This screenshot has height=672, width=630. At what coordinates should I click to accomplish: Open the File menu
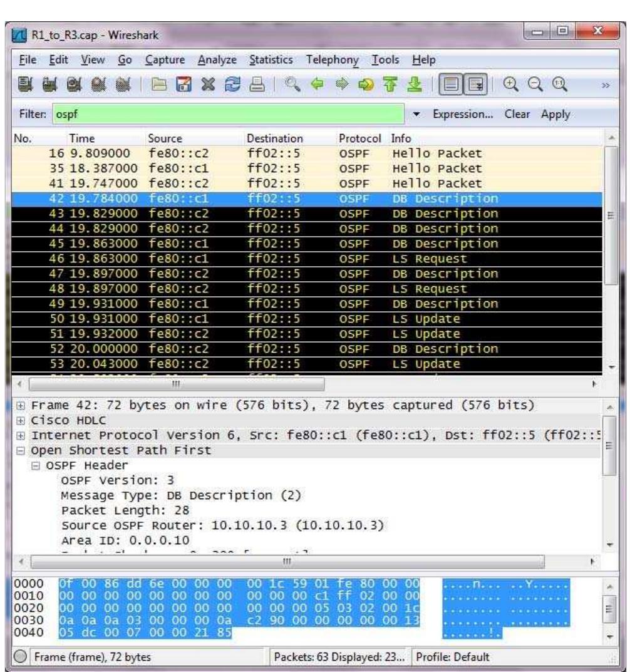click(28, 60)
